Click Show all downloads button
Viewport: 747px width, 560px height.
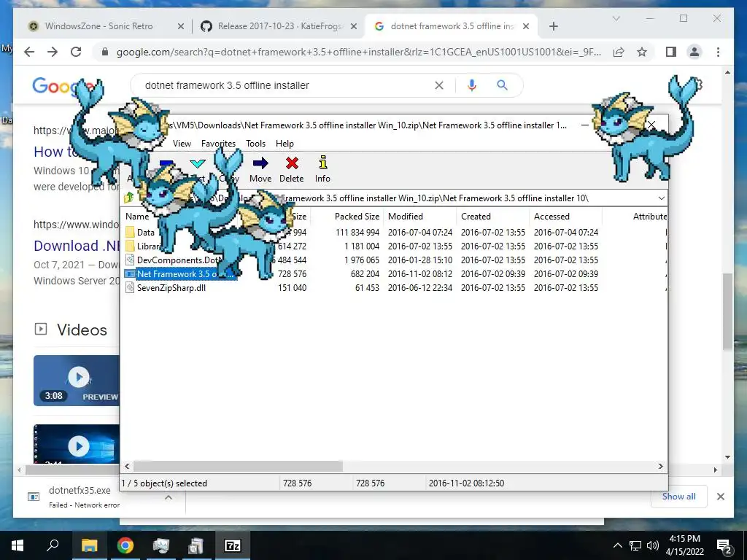[x=679, y=496]
